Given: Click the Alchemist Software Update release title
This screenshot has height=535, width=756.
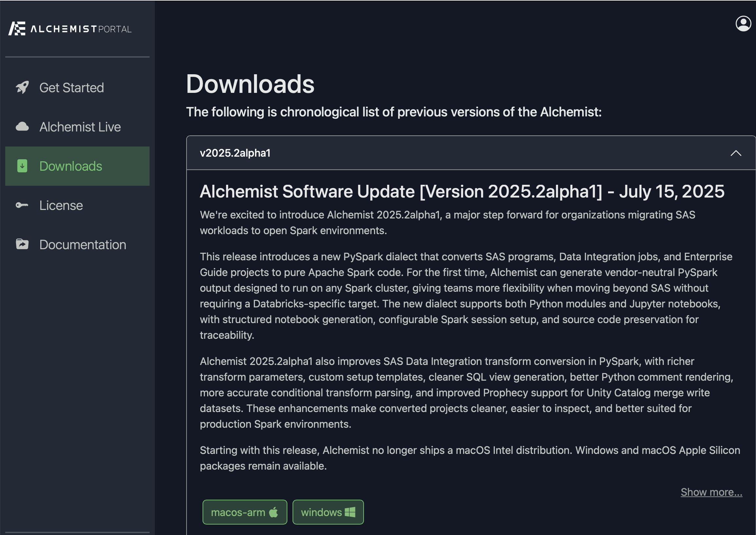Looking at the screenshot, I should (x=462, y=191).
